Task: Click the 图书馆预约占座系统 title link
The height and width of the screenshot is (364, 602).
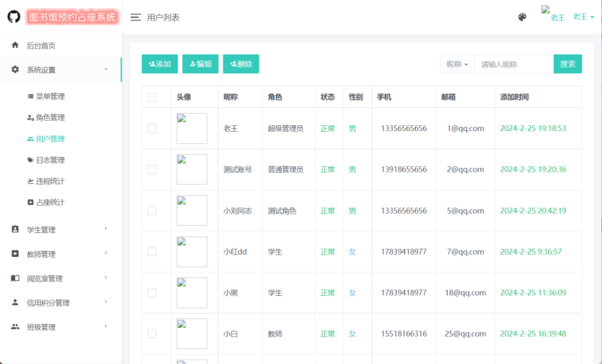Action: 72,17
